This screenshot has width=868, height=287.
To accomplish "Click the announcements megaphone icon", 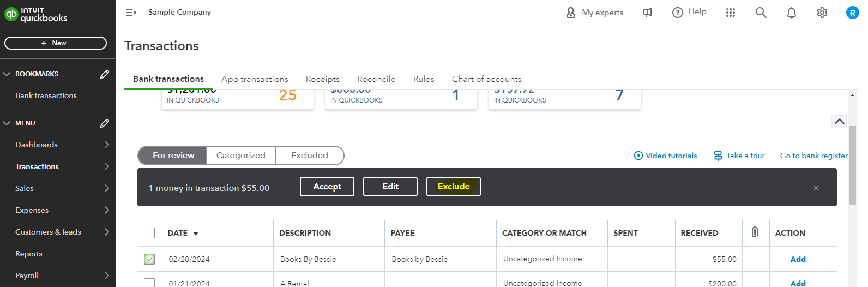I will 647,13.
